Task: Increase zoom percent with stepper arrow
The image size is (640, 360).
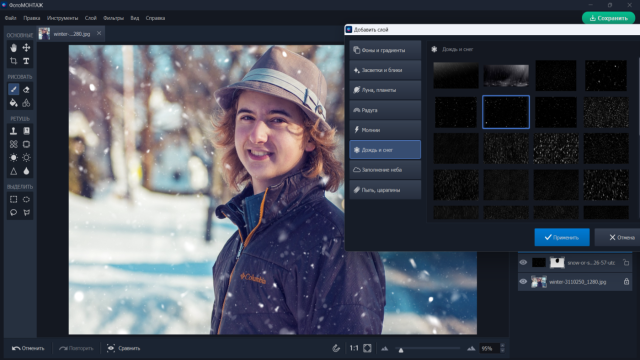Action: coord(502,346)
